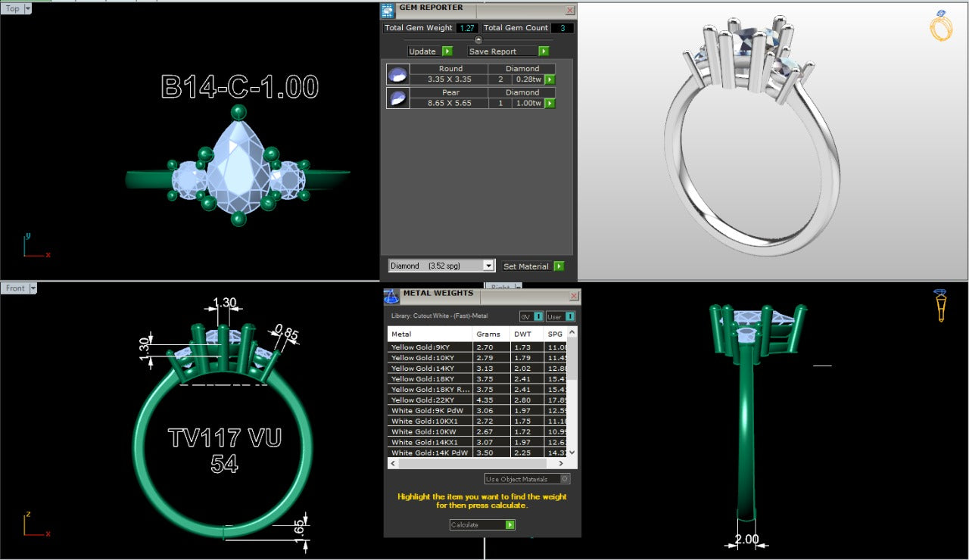Screen dimensions: 969x560
Task: Click the Gem Reporter panel icon
Action: tap(388, 11)
